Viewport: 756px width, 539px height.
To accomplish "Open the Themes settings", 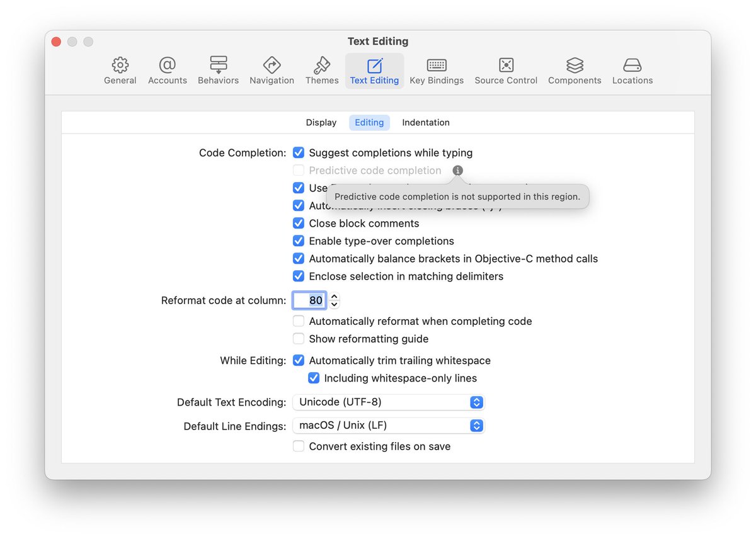I will pyautogui.click(x=322, y=69).
